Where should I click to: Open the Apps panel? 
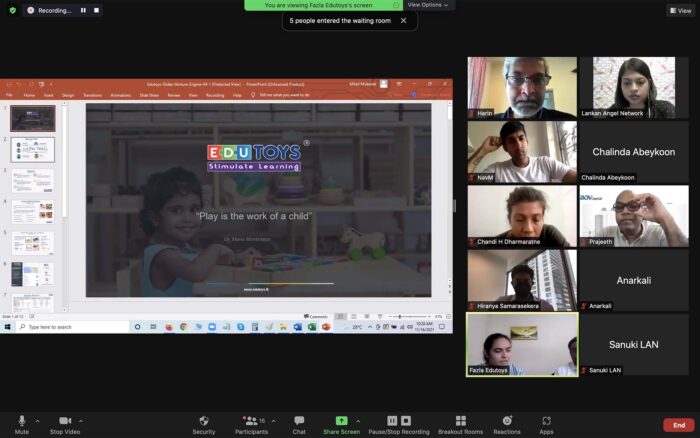pos(546,424)
